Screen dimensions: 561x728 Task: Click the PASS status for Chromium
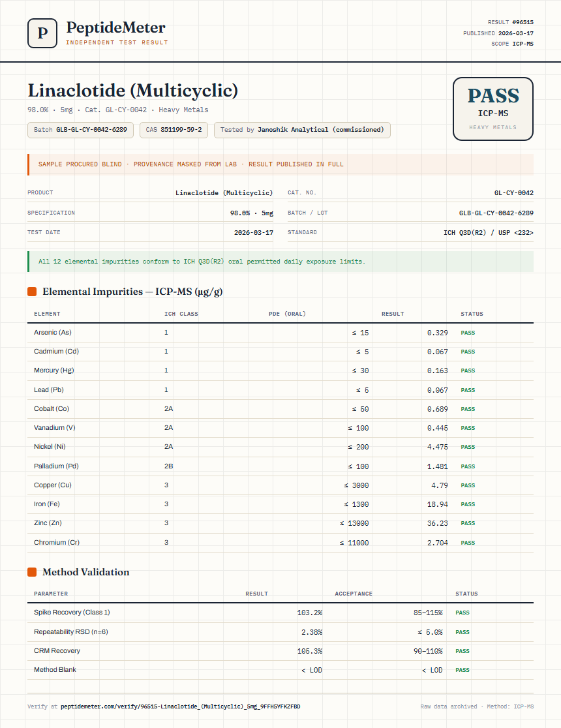468,543
